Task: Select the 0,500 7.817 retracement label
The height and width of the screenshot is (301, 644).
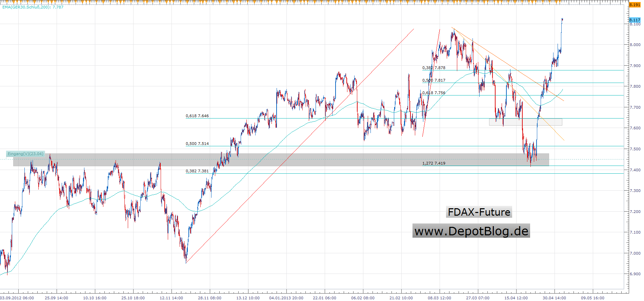Action: 434,80
